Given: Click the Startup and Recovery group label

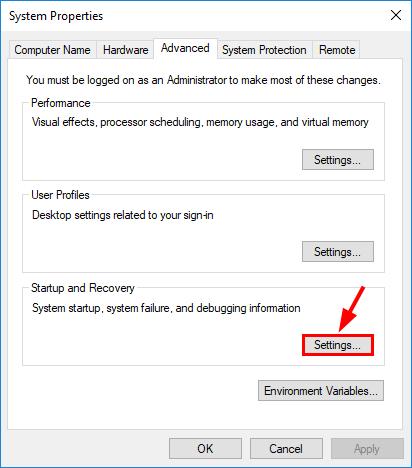Looking at the screenshot, I should pyautogui.click(x=83, y=288).
